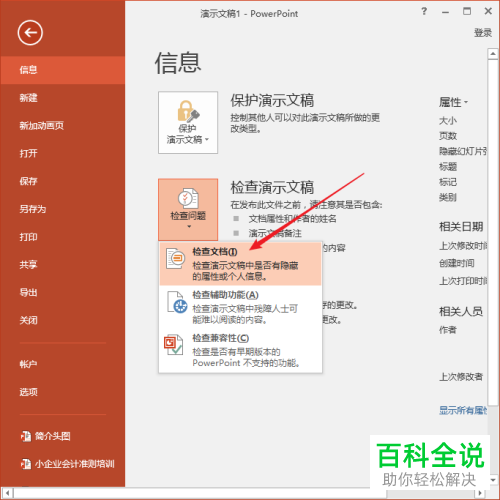Choose 新加动画页 in the sidebar

63,125
